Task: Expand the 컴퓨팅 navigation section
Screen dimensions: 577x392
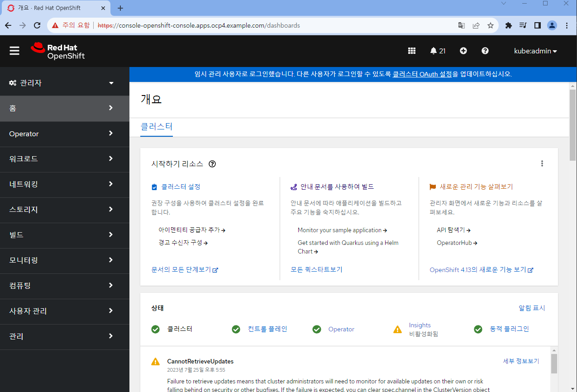Action: (65, 286)
